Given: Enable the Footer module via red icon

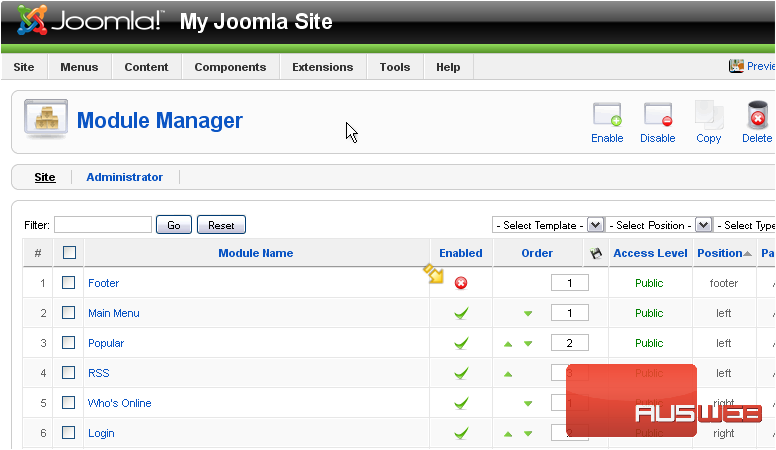Looking at the screenshot, I should coord(461,283).
